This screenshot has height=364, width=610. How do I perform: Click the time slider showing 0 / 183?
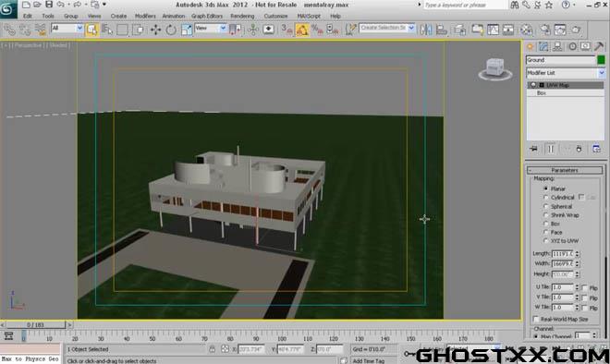(x=35, y=324)
